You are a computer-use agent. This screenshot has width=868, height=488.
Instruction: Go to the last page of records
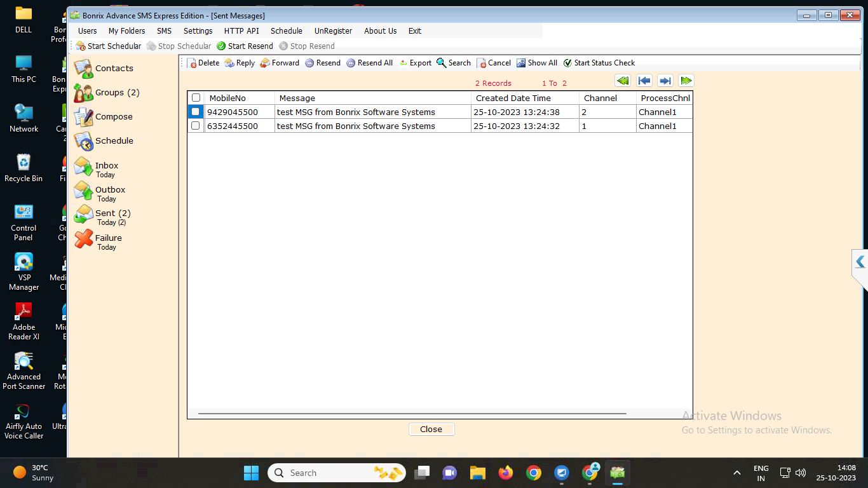pos(686,81)
